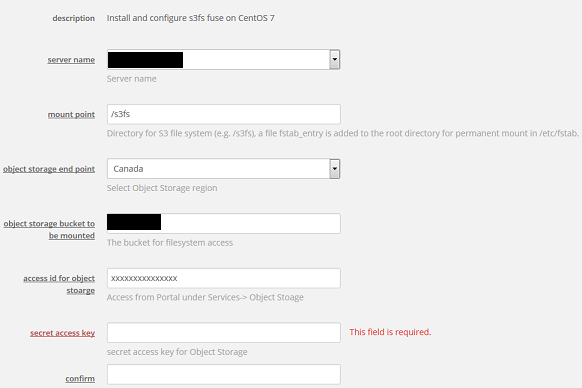
Task: Focus the access id input field
Action: 223,278
